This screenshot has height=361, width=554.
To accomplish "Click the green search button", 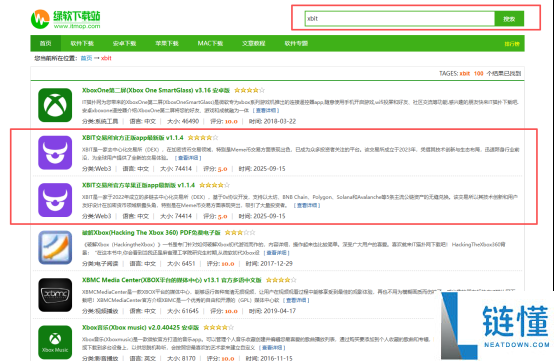I will point(509,19).
